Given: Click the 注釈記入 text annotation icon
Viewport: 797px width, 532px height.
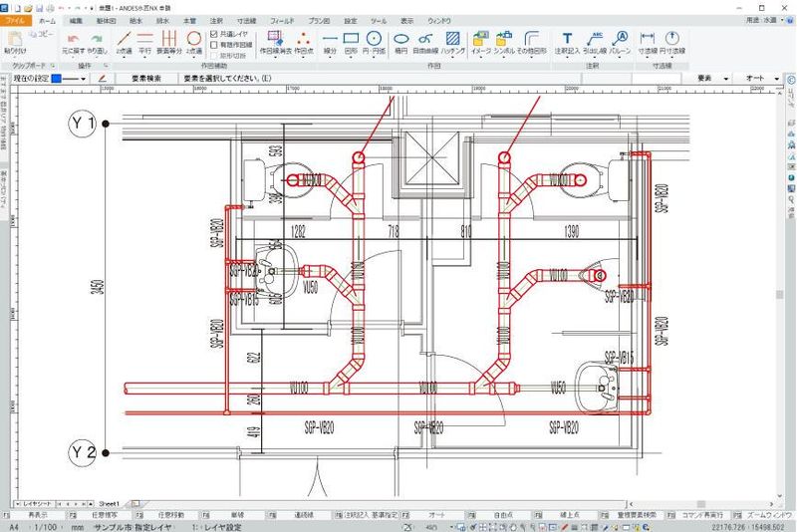Looking at the screenshot, I should pyautogui.click(x=567, y=43).
